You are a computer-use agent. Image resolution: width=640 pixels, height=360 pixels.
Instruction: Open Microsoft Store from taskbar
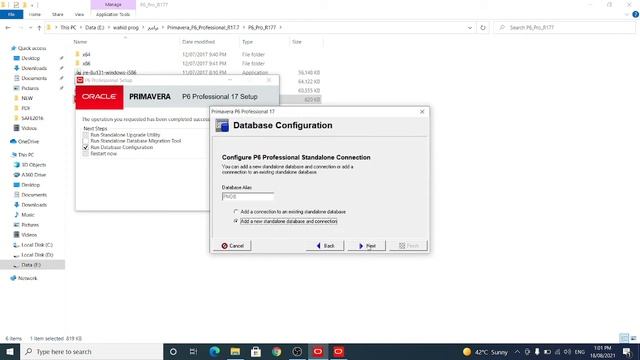(256, 351)
